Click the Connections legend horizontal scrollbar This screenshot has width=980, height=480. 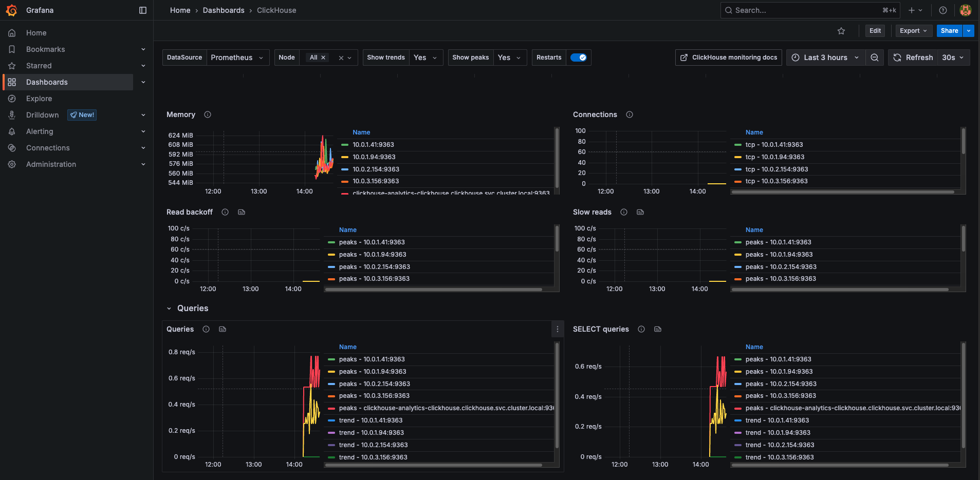click(843, 192)
